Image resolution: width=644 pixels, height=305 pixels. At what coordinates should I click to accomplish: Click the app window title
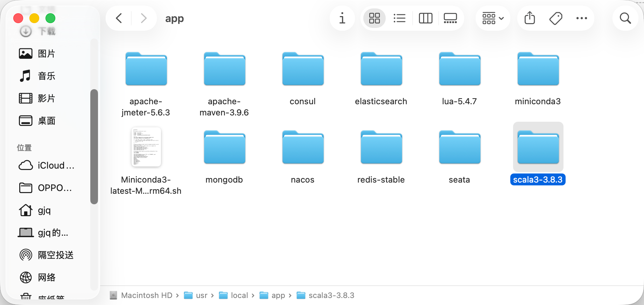coord(174,18)
